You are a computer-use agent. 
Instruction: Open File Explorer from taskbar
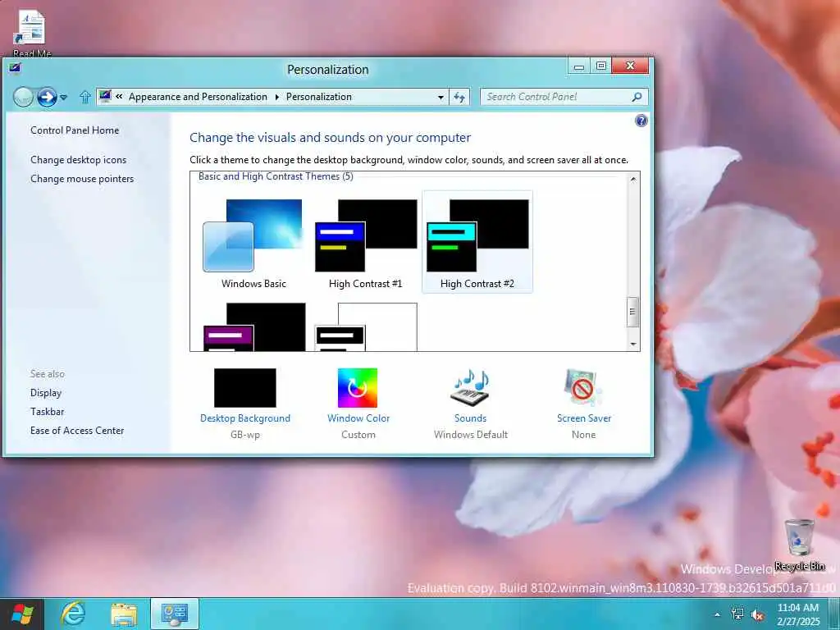[x=124, y=614]
